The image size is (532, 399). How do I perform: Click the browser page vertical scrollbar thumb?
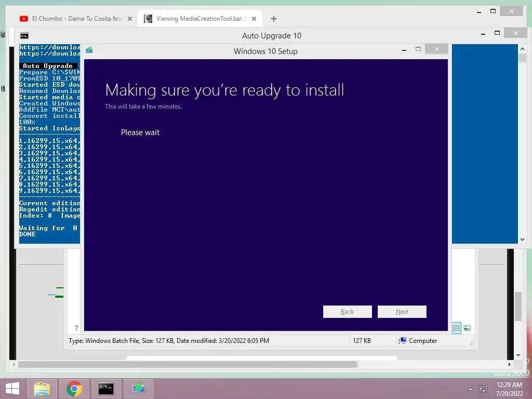click(518, 307)
